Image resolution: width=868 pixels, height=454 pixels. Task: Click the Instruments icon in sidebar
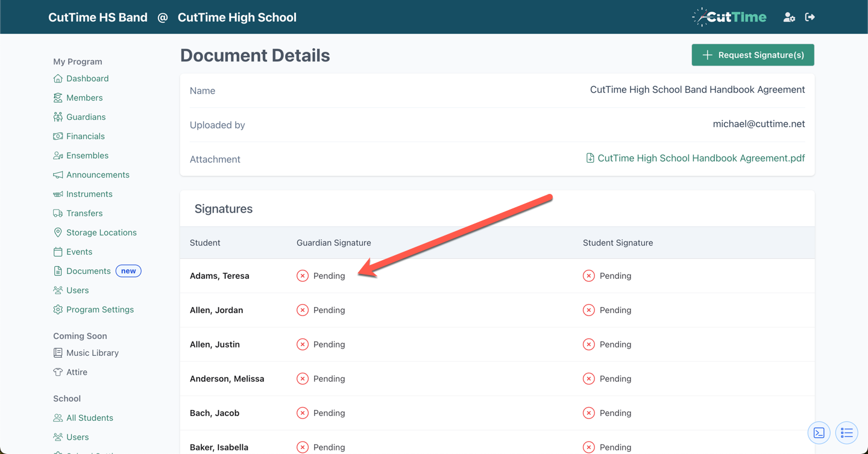57,194
